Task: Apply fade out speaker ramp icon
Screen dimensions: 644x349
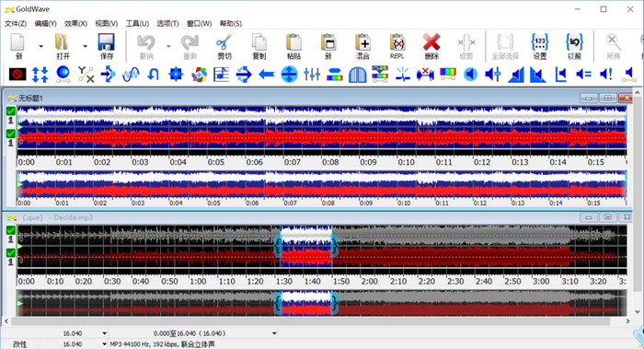Action: (x=538, y=75)
